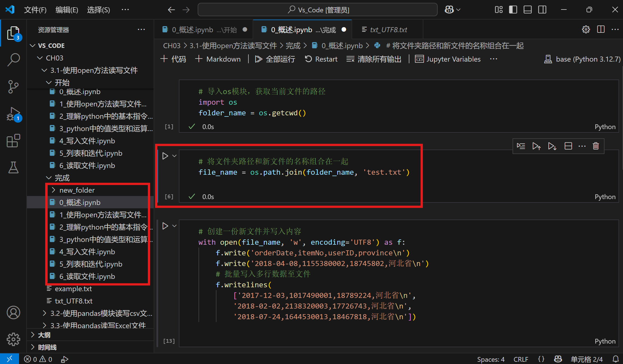This screenshot has height=364, width=623.
Task: Change indentation via Spaces: 4
Action: (x=491, y=359)
